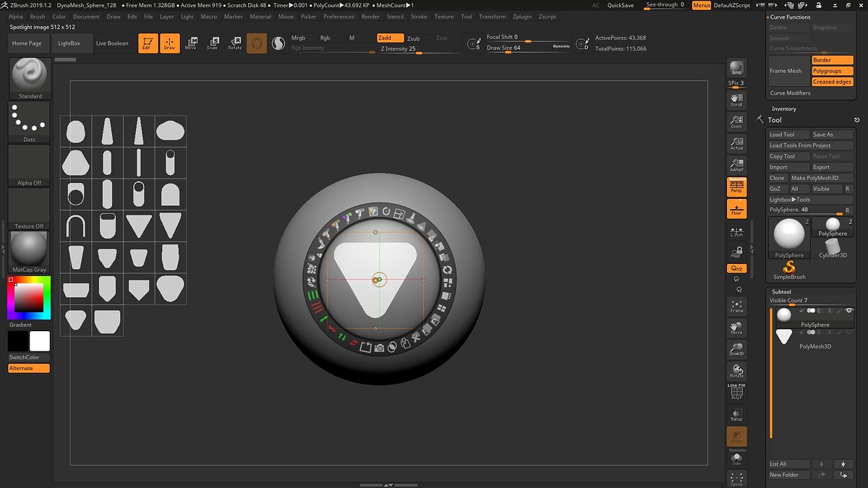Activate the Edit mode button

tap(147, 43)
